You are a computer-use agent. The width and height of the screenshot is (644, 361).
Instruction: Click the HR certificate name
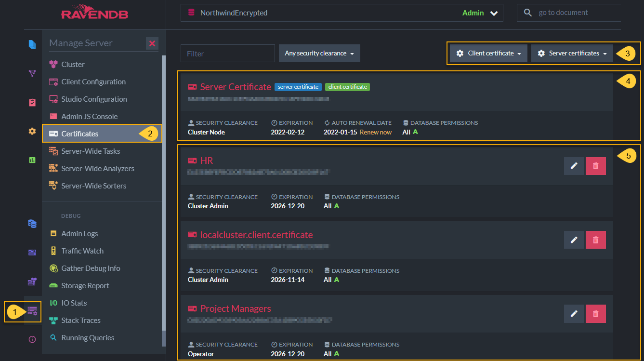click(x=207, y=160)
